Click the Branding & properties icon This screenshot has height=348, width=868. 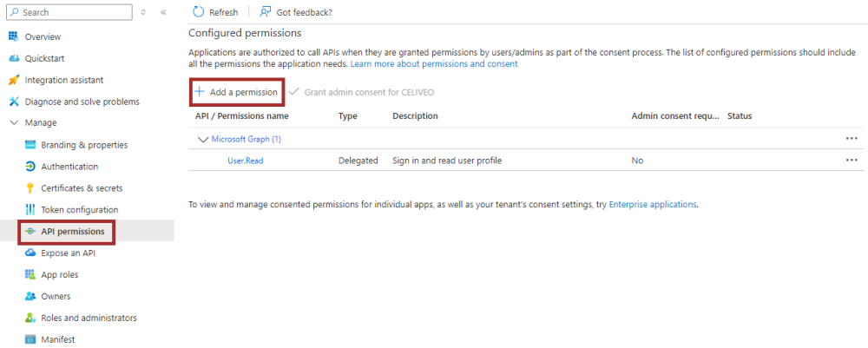(30, 145)
